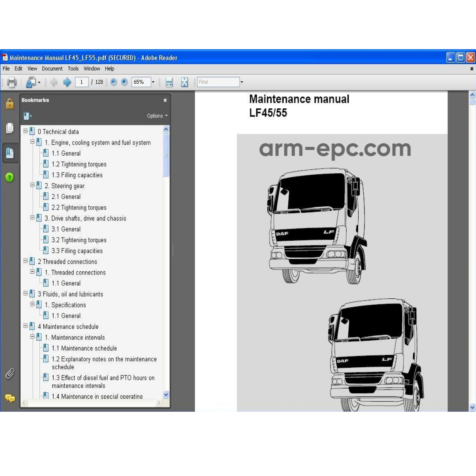Image resolution: width=476 pixels, height=476 pixels.
Task: Select bookmark 1.3 Effect of diesel fuel
Action: [x=103, y=382]
